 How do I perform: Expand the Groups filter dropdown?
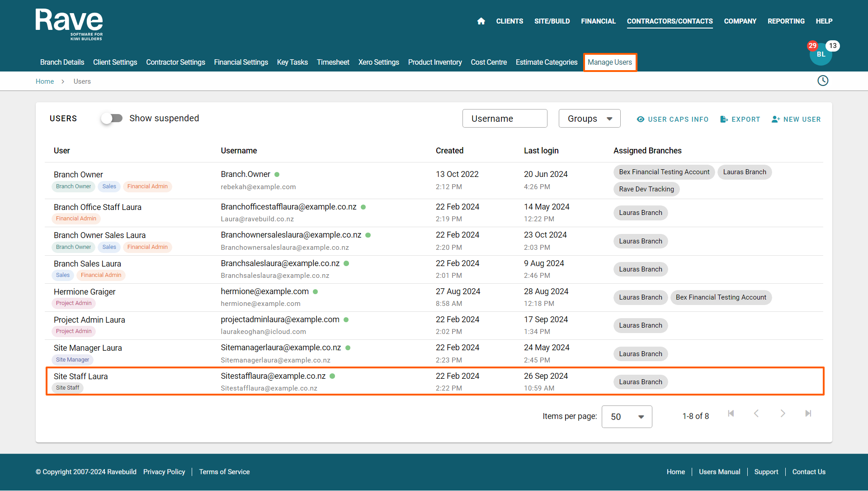(x=590, y=119)
